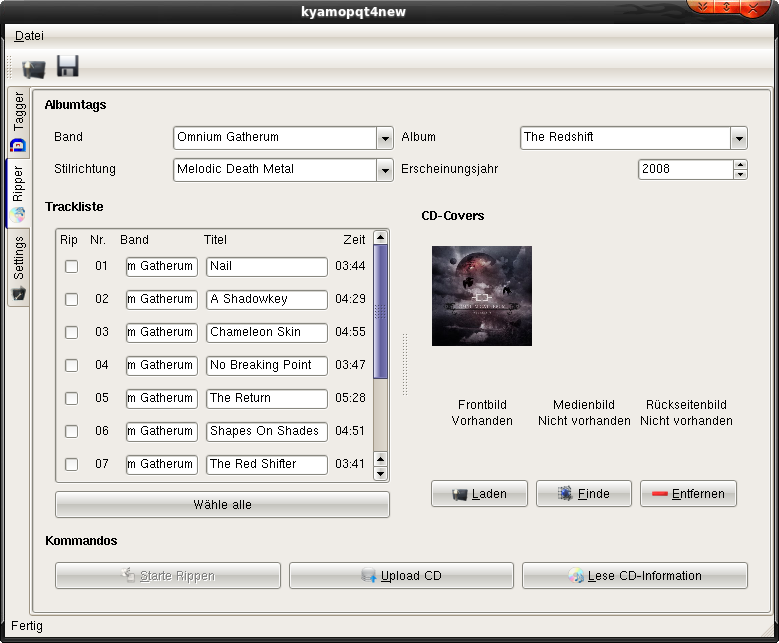Image resolution: width=779 pixels, height=643 pixels.
Task: Click the Upload CD button
Action: point(401,576)
